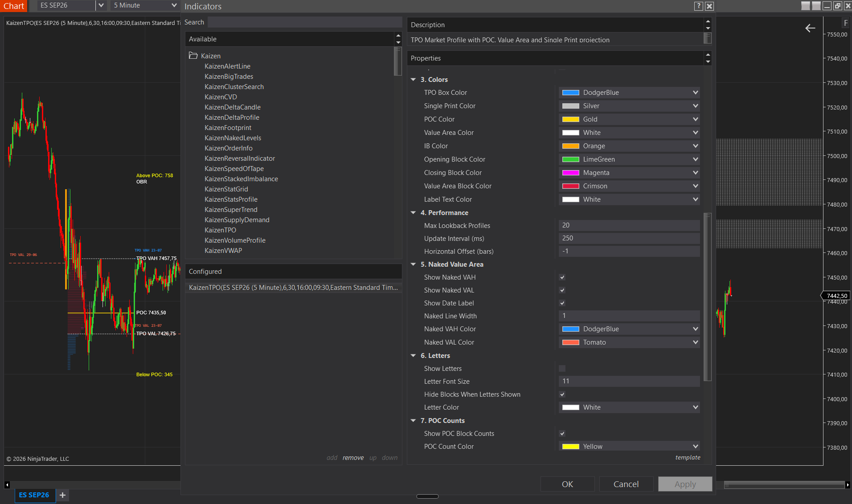Open IB Color dropdown
The height and width of the screenshot is (504, 852).
point(629,146)
